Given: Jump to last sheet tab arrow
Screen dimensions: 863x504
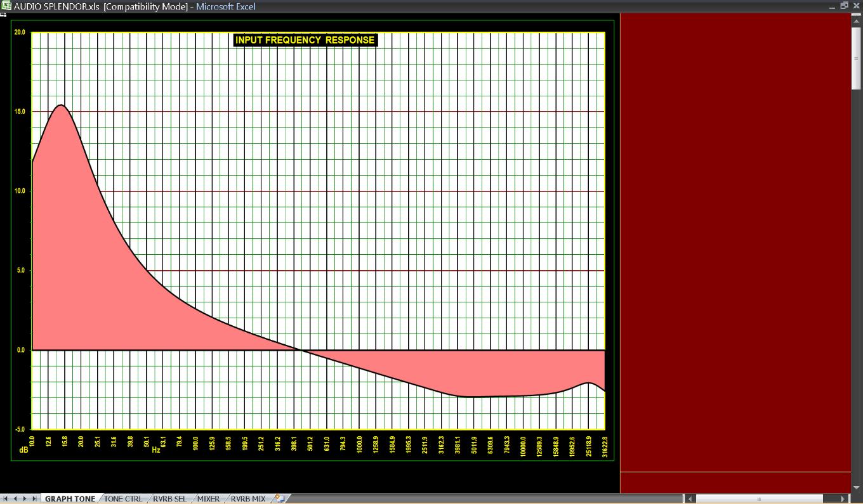Looking at the screenshot, I should click(x=34, y=499).
